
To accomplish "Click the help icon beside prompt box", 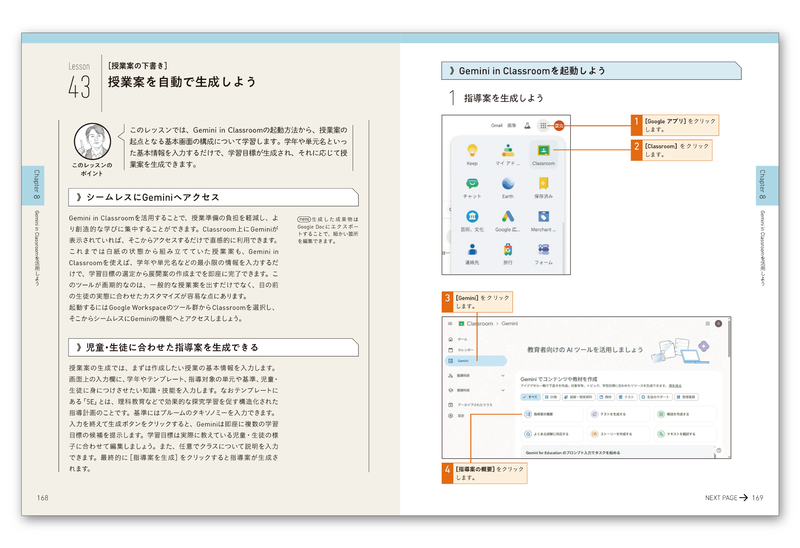I will click(719, 450).
